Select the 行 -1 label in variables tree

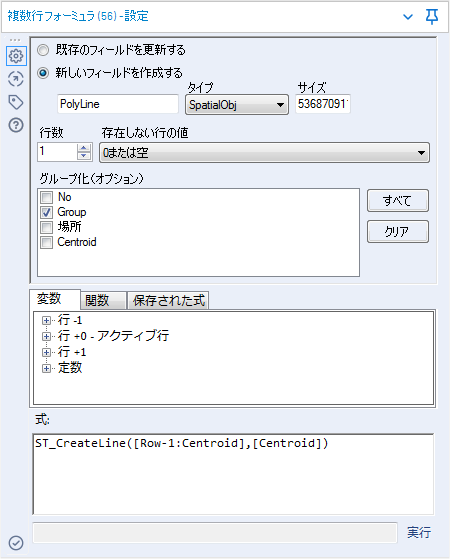click(x=70, y=320)
